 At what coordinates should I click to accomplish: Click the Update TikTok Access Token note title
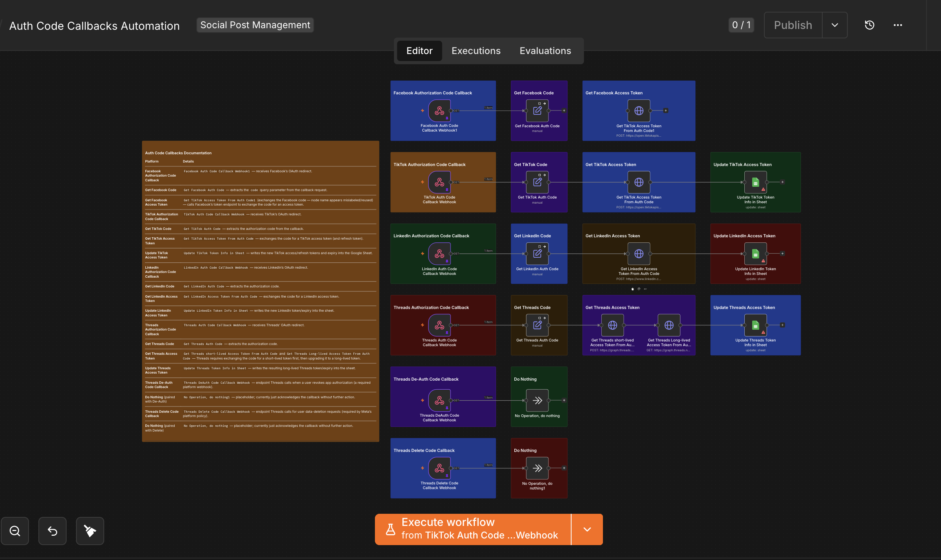pyautogui.click(x=742, y=164)
